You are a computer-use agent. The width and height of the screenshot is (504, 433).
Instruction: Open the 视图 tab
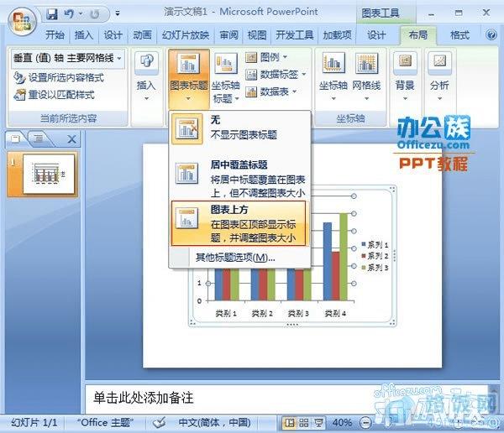click(257, 34)
